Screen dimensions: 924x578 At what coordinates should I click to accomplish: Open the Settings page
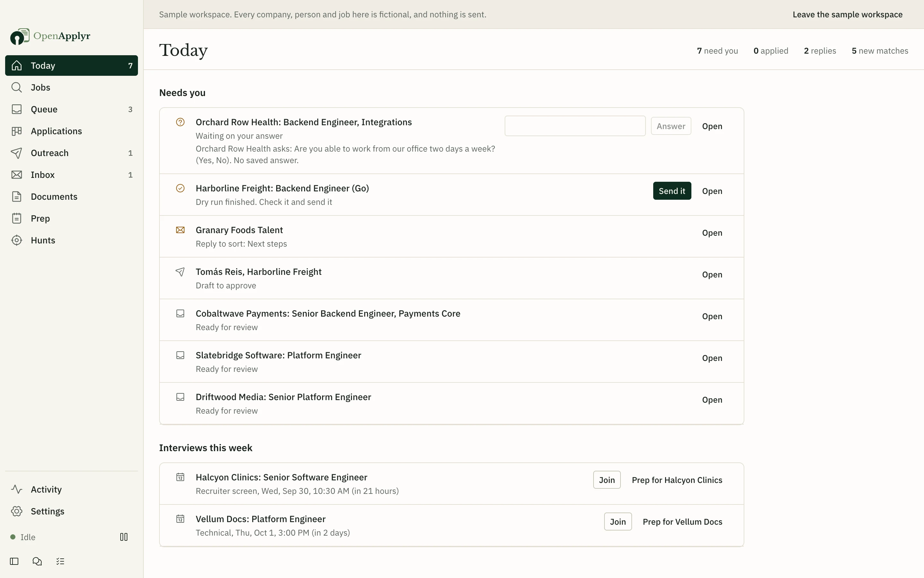click(x=72, y=511)
